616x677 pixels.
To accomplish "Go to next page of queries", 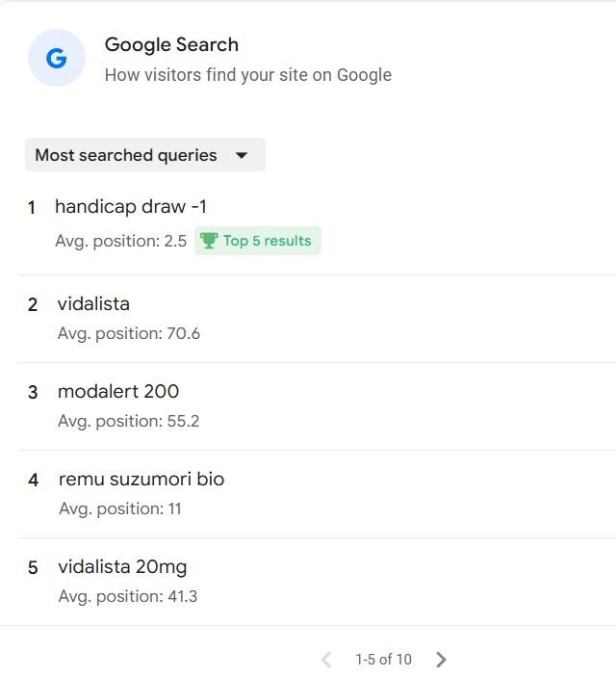I will (441, 660).
